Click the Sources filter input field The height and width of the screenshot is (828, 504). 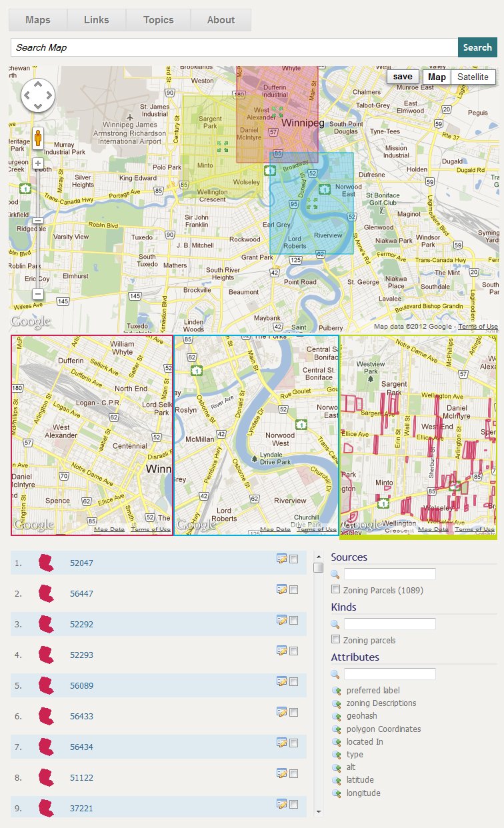point(390,574)
